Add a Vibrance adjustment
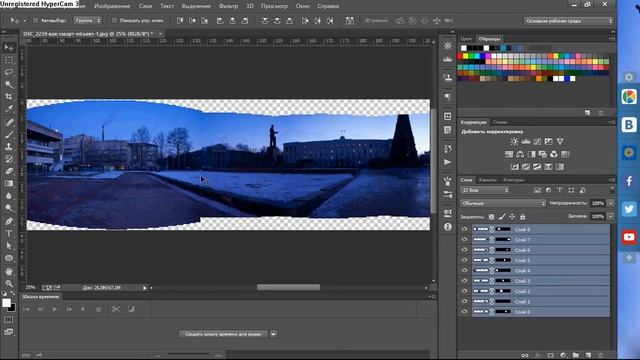The width and height of the screenshot is (640, 360). 560,141
